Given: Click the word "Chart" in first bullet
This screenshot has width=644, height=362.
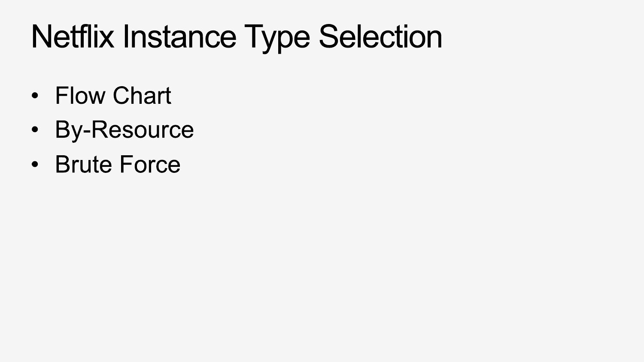Looking at the screenshot, I should (x=142, y=95).
